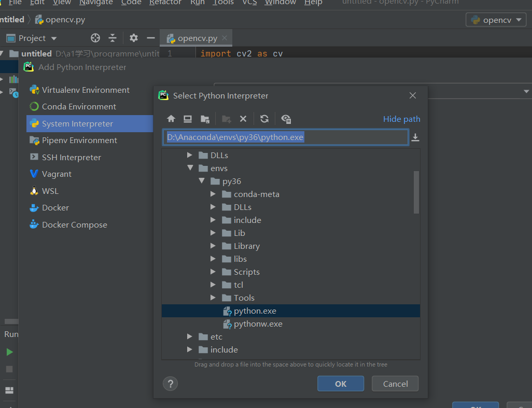Toggle Show Hidden Files and Directories icon
This screenshot has width=532, height=408.
pyautogui.click(x=286, y=119)
